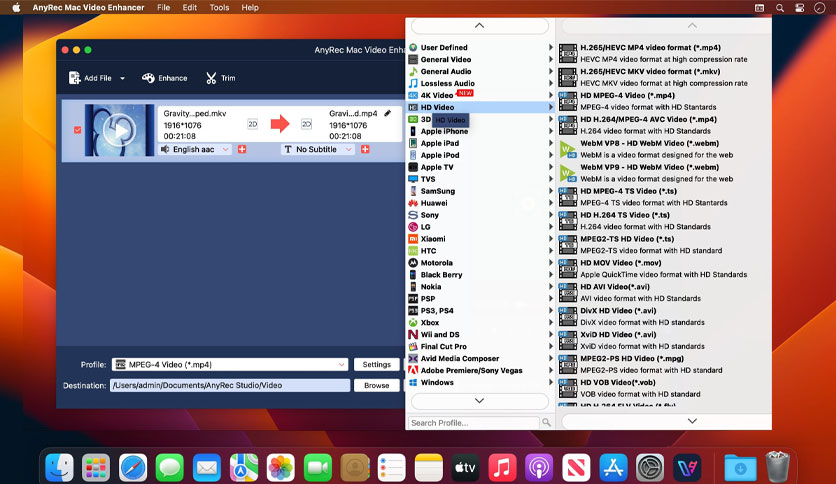Click the source 2D mode icon

click(253, 124)
